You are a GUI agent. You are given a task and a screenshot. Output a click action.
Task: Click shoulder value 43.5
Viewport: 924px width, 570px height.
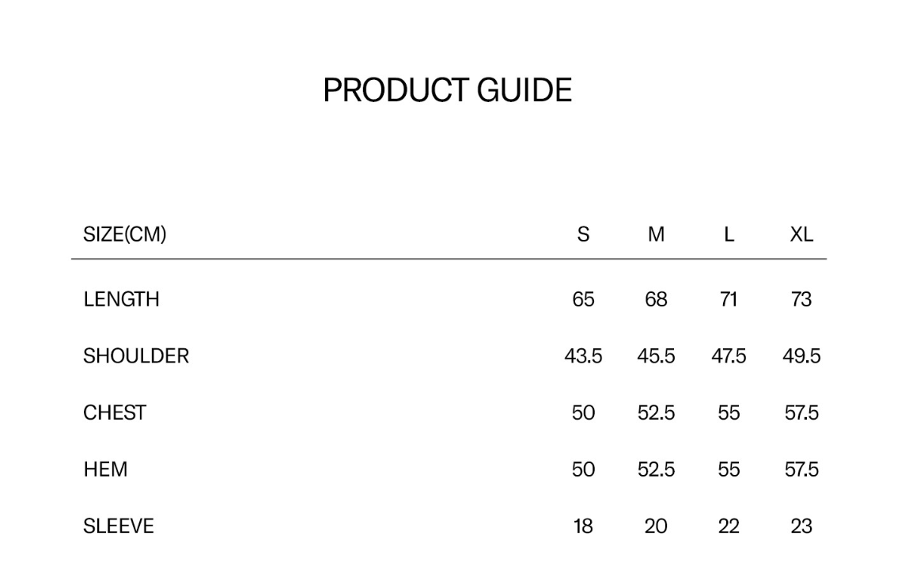point(583,356)
